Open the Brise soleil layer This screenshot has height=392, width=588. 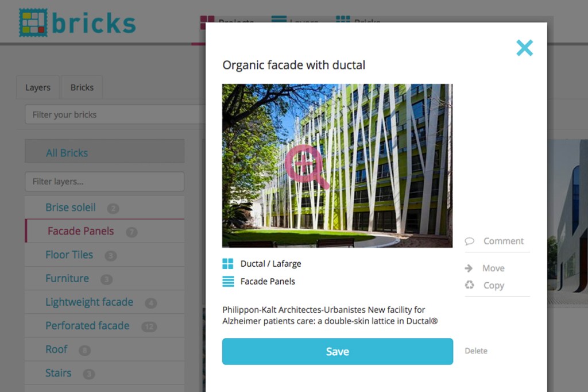point(71,207)
